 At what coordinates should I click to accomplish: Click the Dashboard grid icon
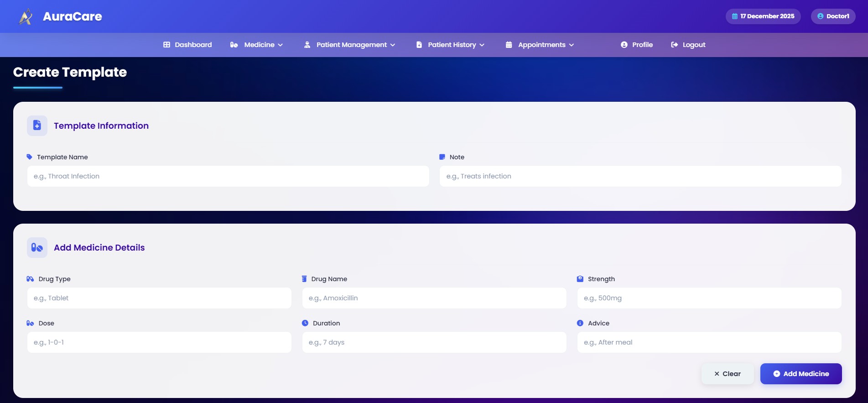click(166, 45)
